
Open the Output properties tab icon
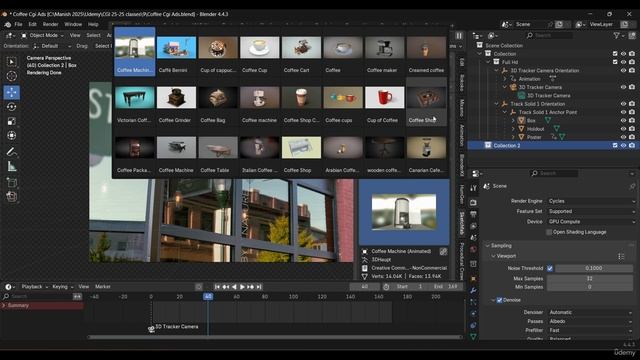(x=473, y=214)
